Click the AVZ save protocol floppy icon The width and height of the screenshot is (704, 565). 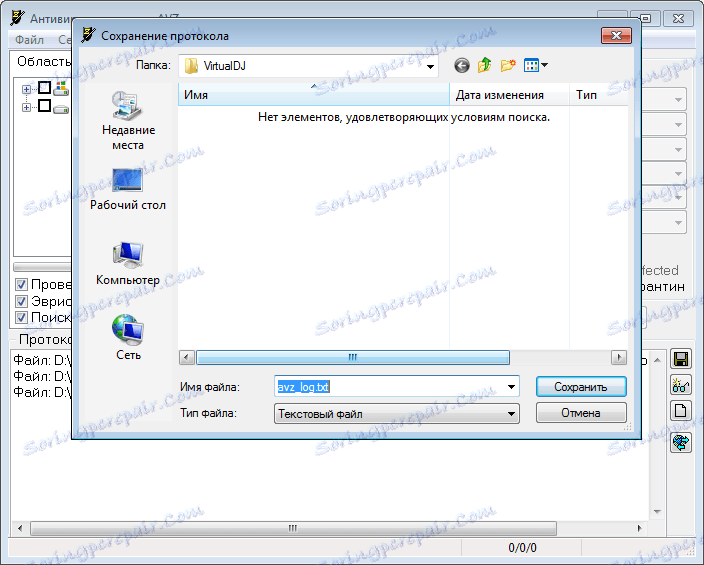(x=680, y=359)
